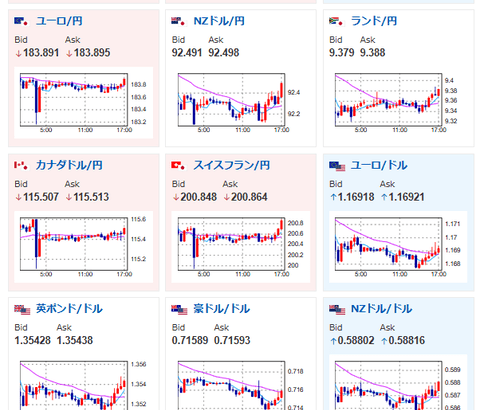Open the 英ポンド/ドル pair link
The height and width of the screenshot is (410, 480).
pos(69,309)
